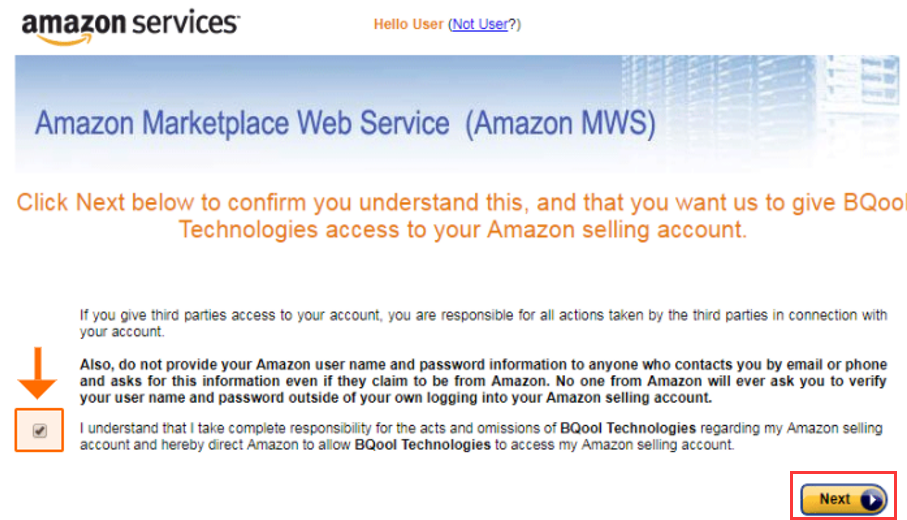Click the blue circle arrow on Next button
This screenshot has height=520, width=907.
point(872,500)
